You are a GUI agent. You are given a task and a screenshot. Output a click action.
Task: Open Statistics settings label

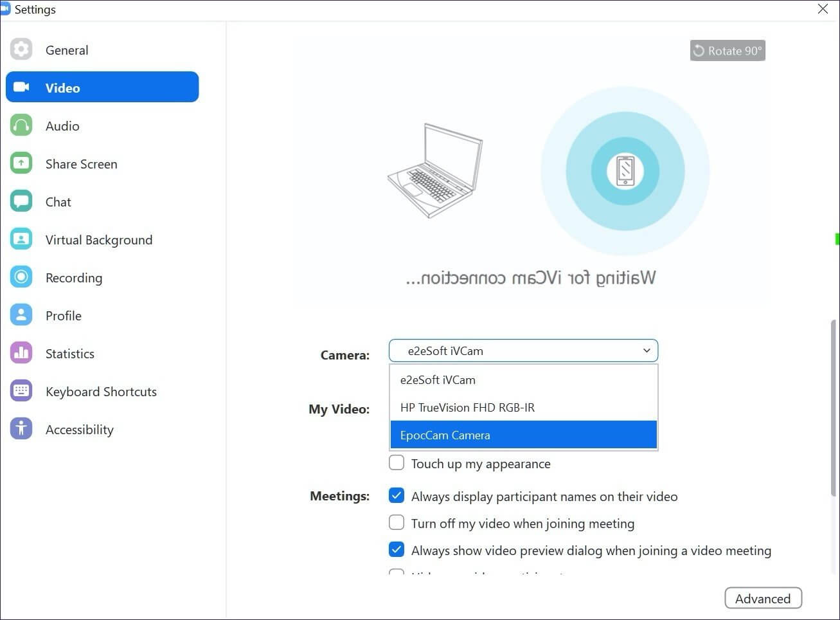70,354
